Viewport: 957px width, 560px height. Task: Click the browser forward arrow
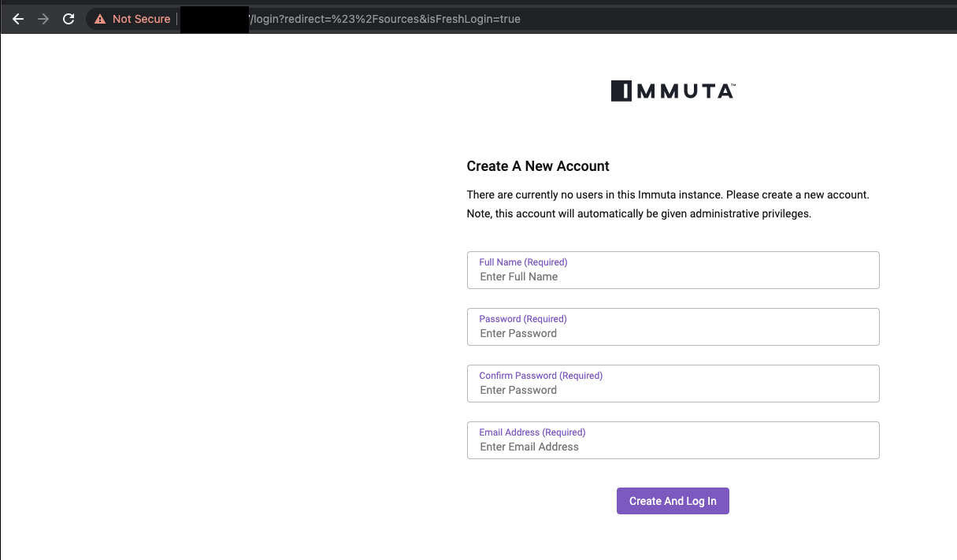43,19
